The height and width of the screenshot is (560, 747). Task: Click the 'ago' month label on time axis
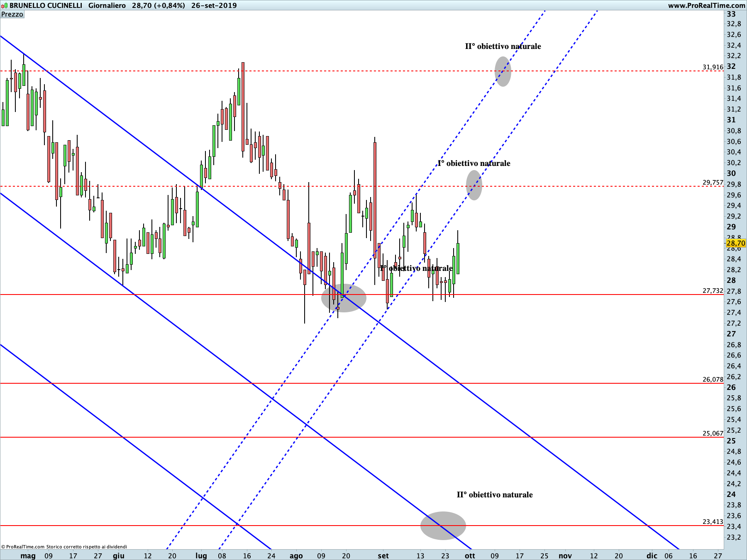tap(296, 556)
